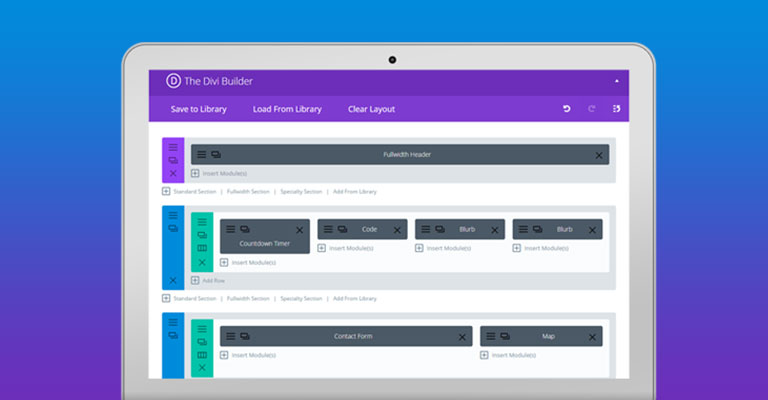The height and width of the screenshot is (400, 768).
Task: Clone blue section containing Contact Form
Action: pos(173,335)
